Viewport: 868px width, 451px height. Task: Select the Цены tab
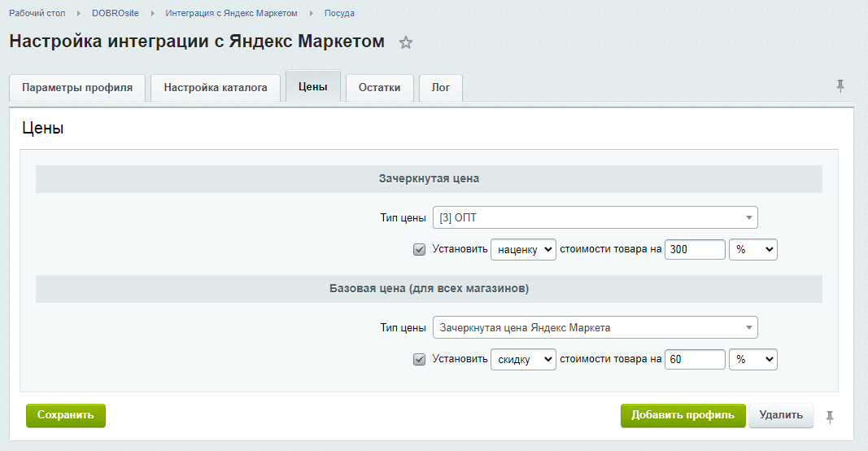(x=312, y=86)
